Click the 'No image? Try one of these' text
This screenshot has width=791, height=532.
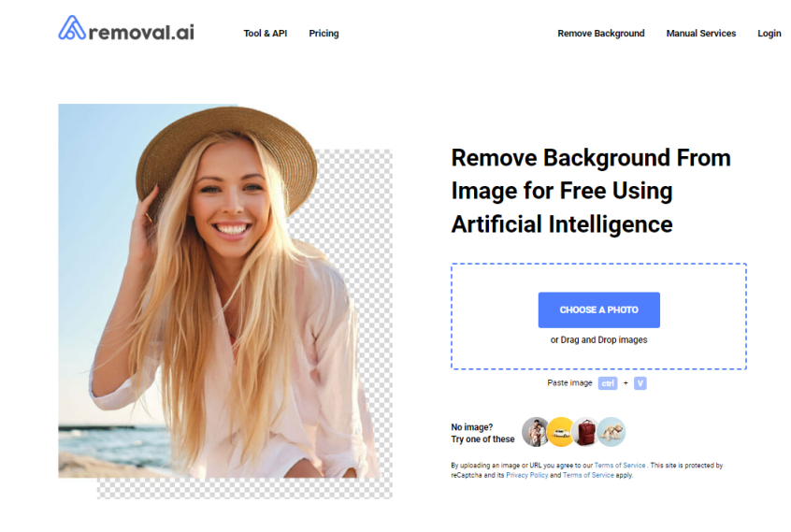click(x=482, y=433)
